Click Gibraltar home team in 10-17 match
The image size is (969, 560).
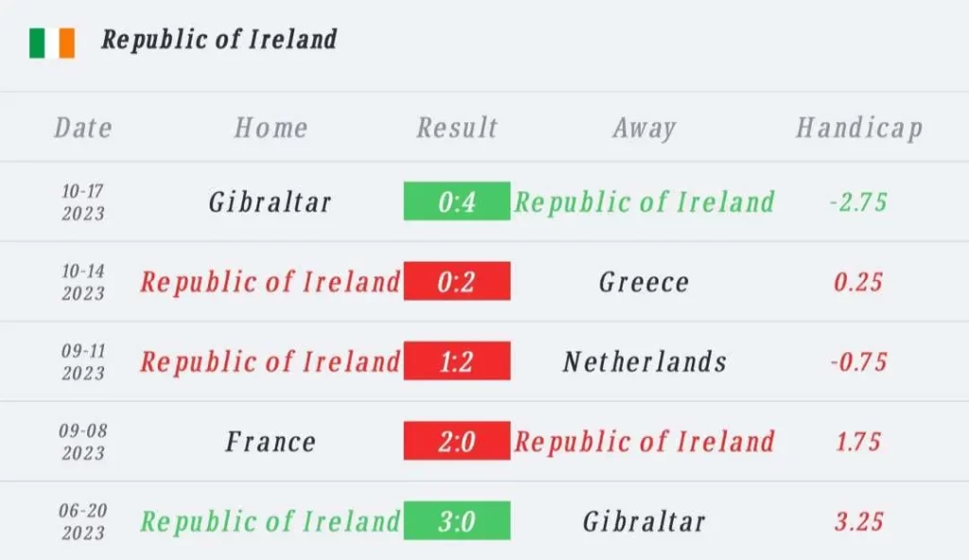(x=270, y=202)
